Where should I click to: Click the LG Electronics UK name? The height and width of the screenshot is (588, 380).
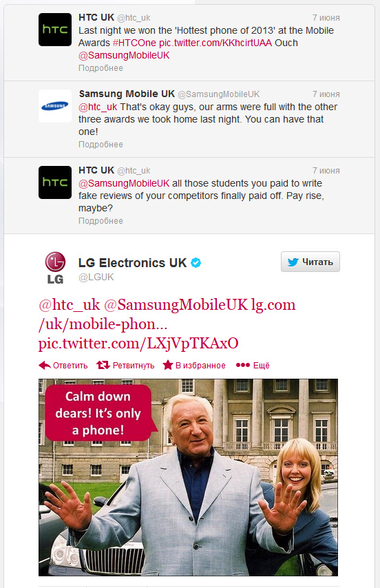pos(132,263)
